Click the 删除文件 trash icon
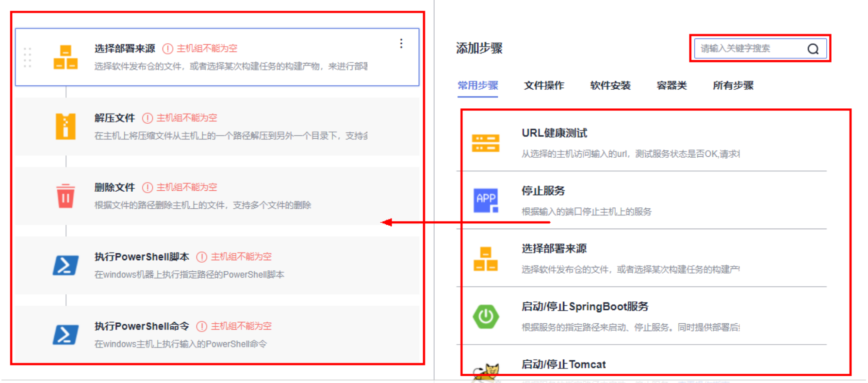Screen dimensions: 868x383 click(66, 196)
